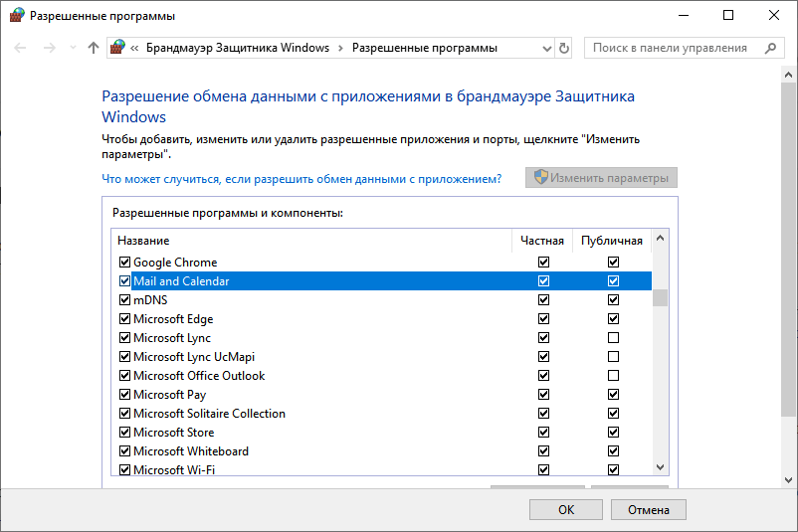Open the 'Что может случиться' help link
This screenshot has width=798, height=532.
tap(301, 179)
